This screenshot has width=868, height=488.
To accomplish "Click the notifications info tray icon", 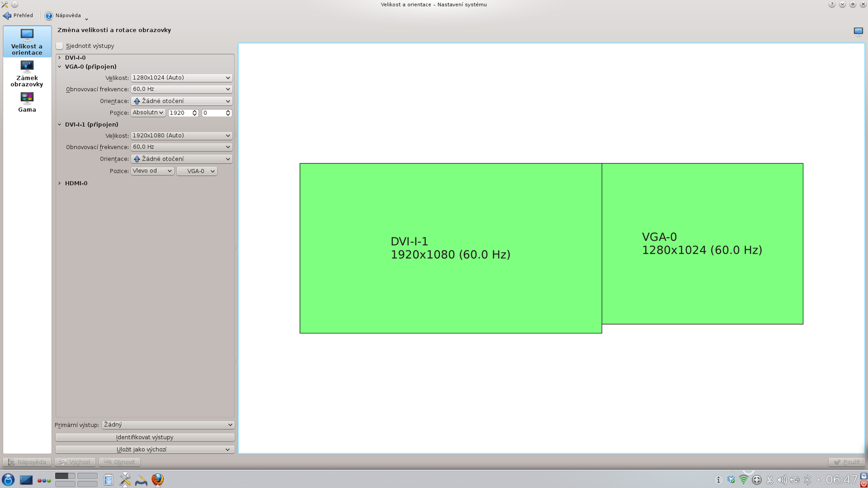I will coord(718,480).
